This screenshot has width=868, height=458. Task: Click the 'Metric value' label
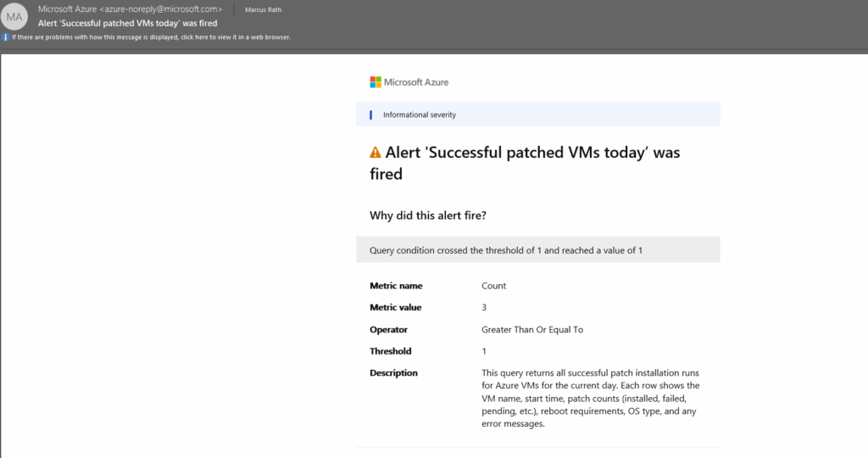point(395,307)
